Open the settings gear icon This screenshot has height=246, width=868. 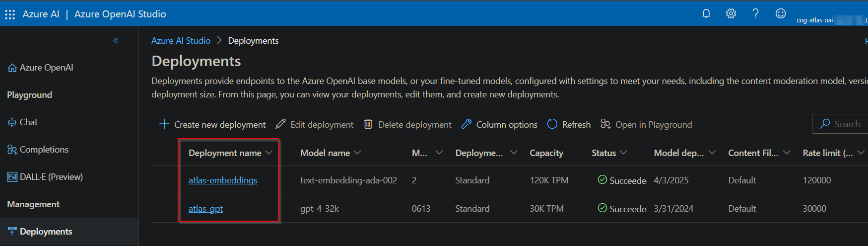[731, 13]
